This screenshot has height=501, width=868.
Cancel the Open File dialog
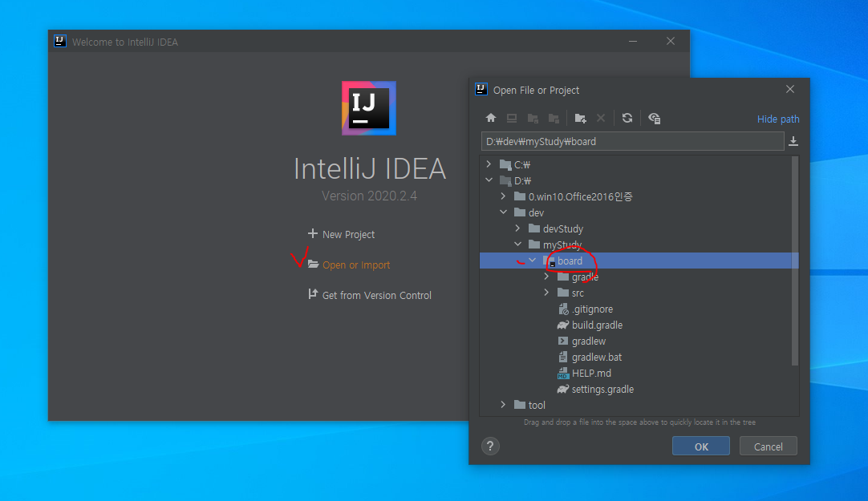[769, 446]
